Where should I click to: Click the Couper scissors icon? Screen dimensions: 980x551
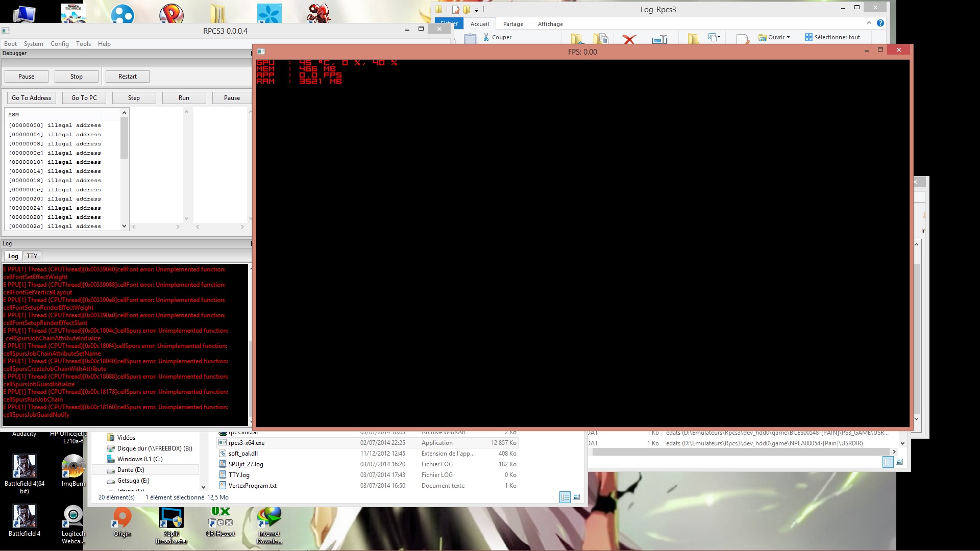click(x=486, y=37)
